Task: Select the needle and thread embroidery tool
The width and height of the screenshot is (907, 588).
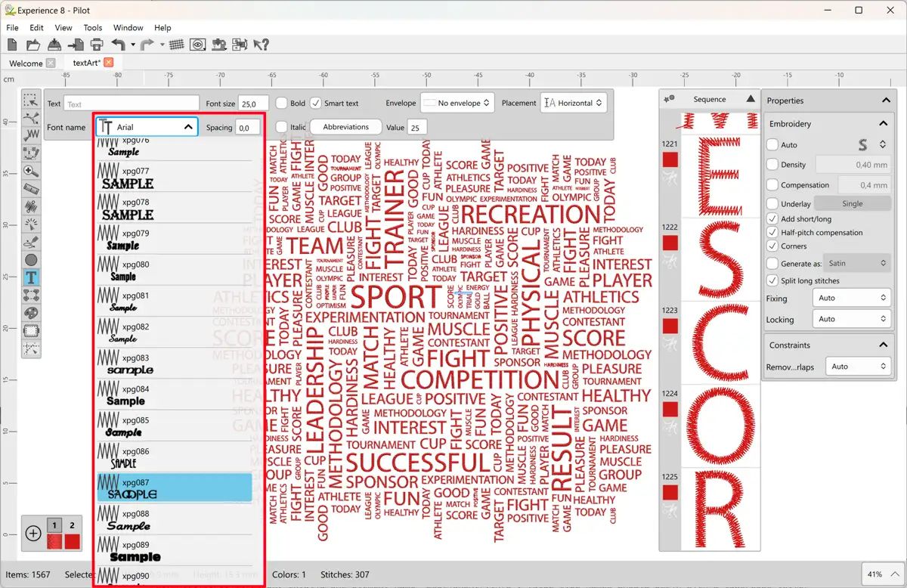Action: 31,242
